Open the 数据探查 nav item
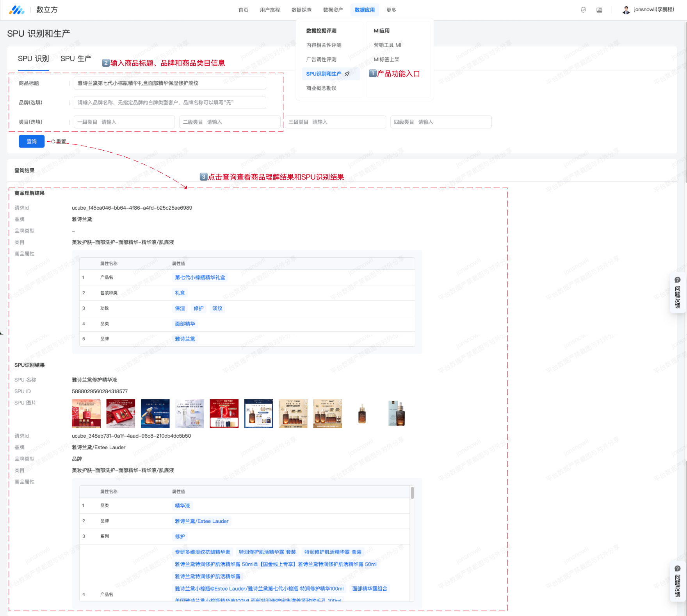The width and height of the screenshot is (687, 616). 301,10
